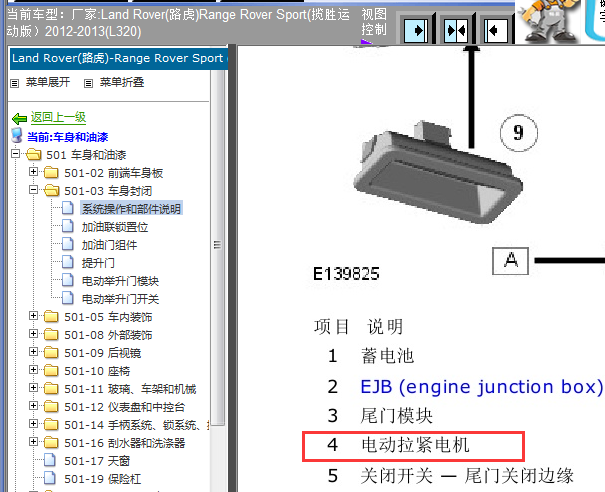Select 系统操作和部件说明 tree item

tap(131, 209)
